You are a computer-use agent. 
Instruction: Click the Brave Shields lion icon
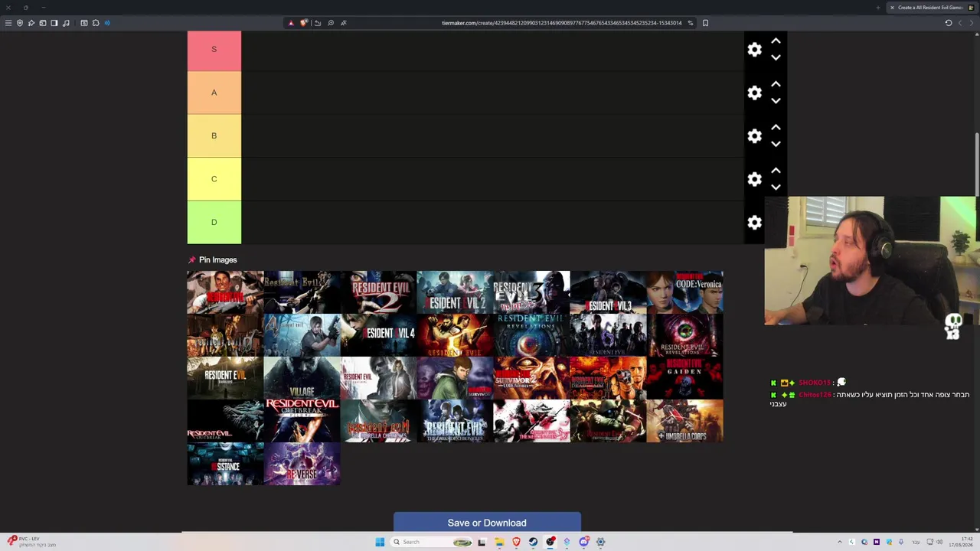304,23
